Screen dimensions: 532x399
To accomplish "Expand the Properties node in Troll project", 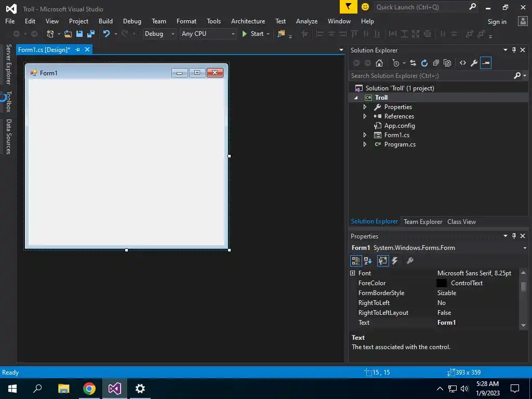I will 365,107.
